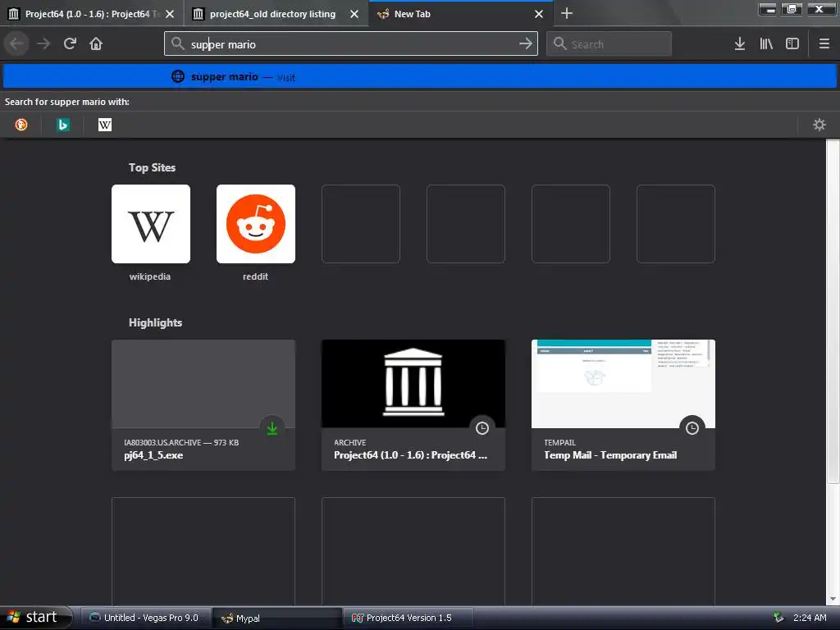
Task: Open the Wikipedia top site tile
Action: (151, 224)
